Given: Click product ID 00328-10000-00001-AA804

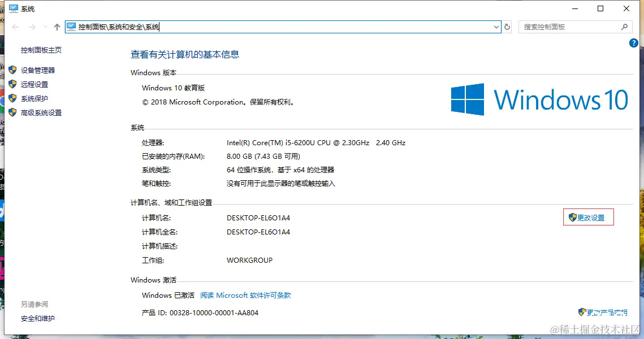Looking at the screenshot, I should [214, 313].
